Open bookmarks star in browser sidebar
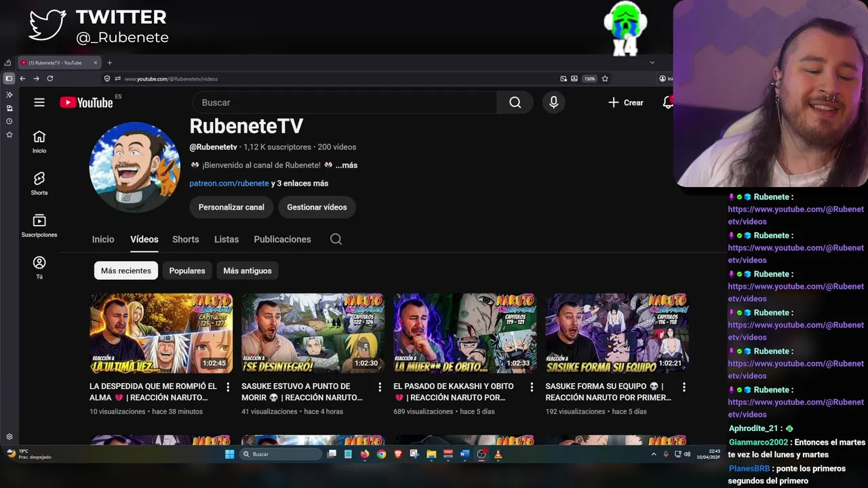 point(9,135)
